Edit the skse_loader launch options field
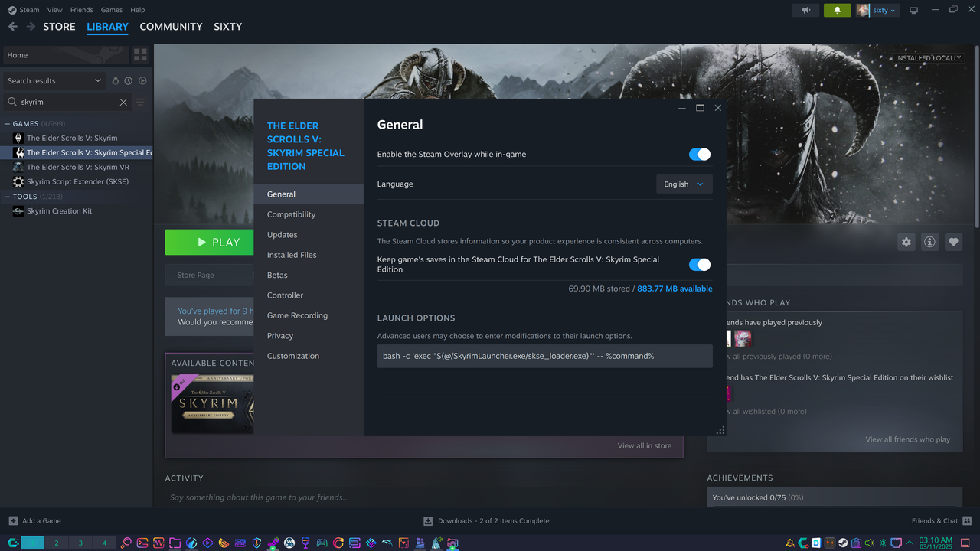The image size is (980, 551). pyautogui.click(x=544, y=355)
